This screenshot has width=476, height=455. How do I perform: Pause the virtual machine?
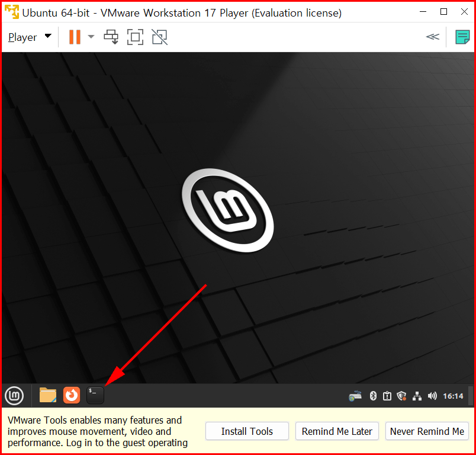pos(75,37)
